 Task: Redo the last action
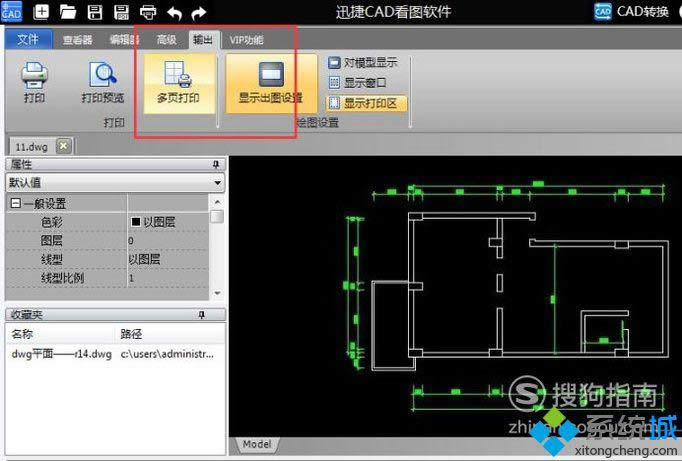[x=199, y=13]
